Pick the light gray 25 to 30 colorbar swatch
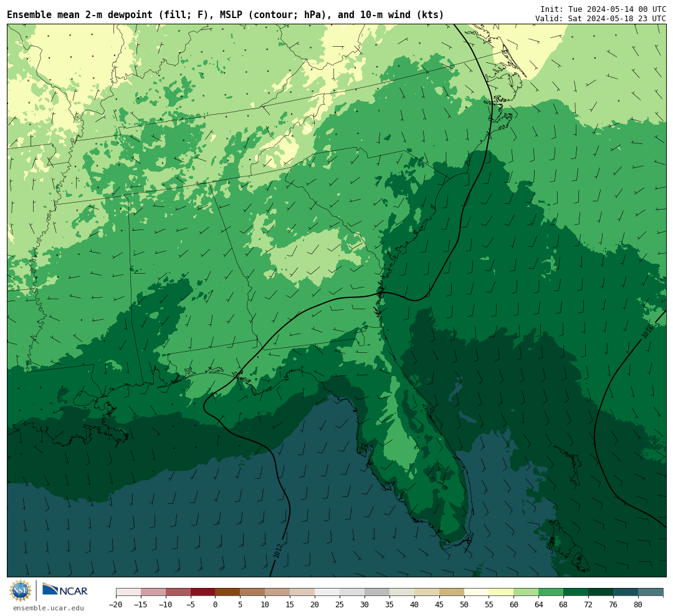Viewport: 673px width, 616px height. 352,592
